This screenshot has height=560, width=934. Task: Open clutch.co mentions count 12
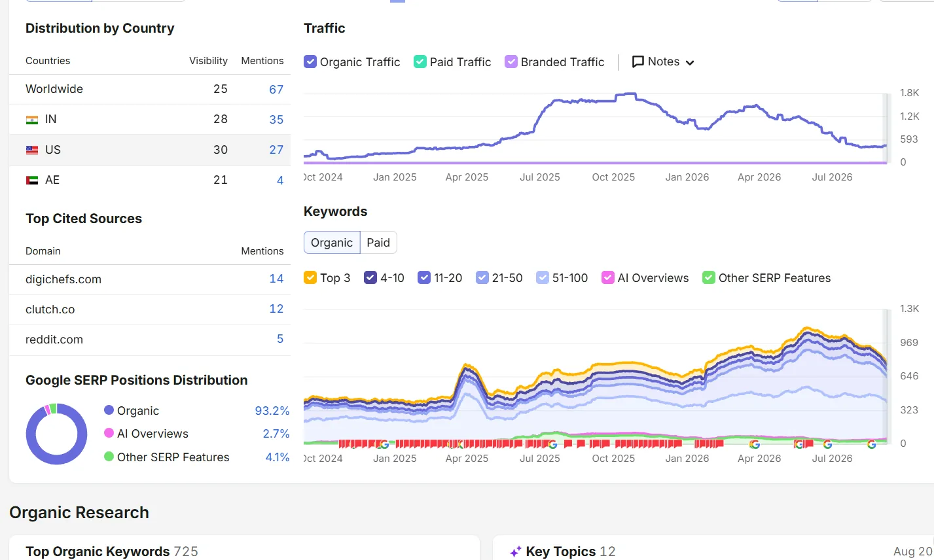(x=276, y=309)
